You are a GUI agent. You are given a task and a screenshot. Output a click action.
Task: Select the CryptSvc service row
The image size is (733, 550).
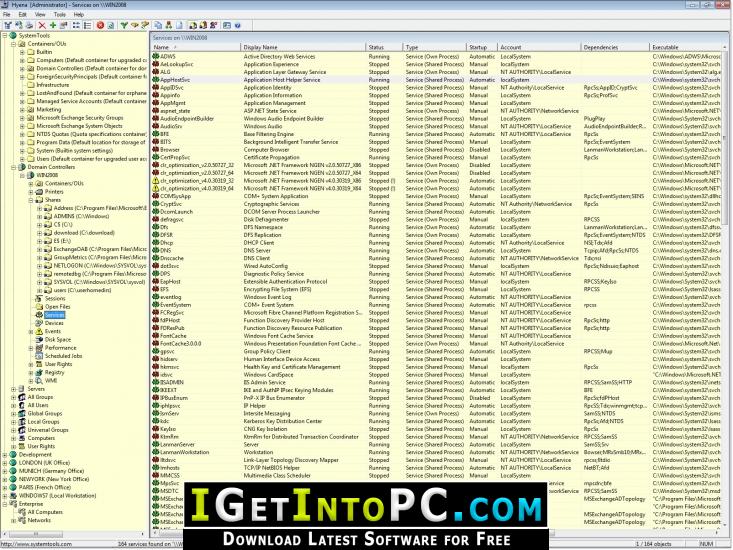pos(437,204)
